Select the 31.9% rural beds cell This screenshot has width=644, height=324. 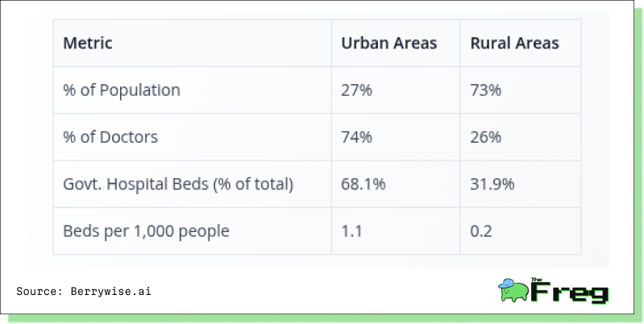(492, 184)
